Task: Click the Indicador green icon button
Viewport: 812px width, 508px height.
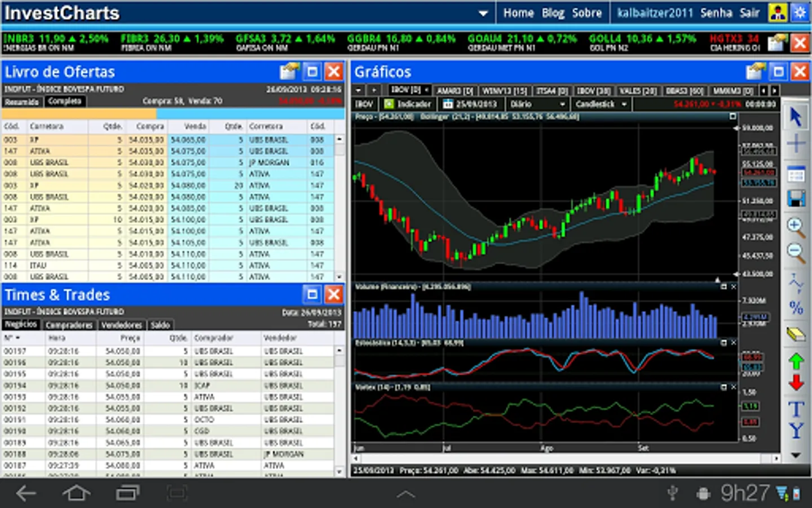Action: (389, 104)
